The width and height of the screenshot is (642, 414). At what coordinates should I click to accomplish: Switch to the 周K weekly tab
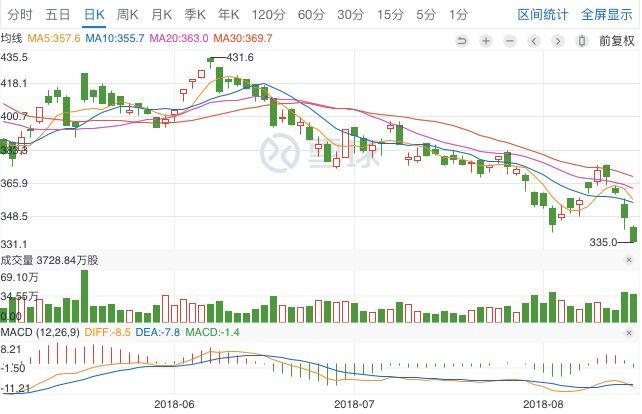coord(127,15)
